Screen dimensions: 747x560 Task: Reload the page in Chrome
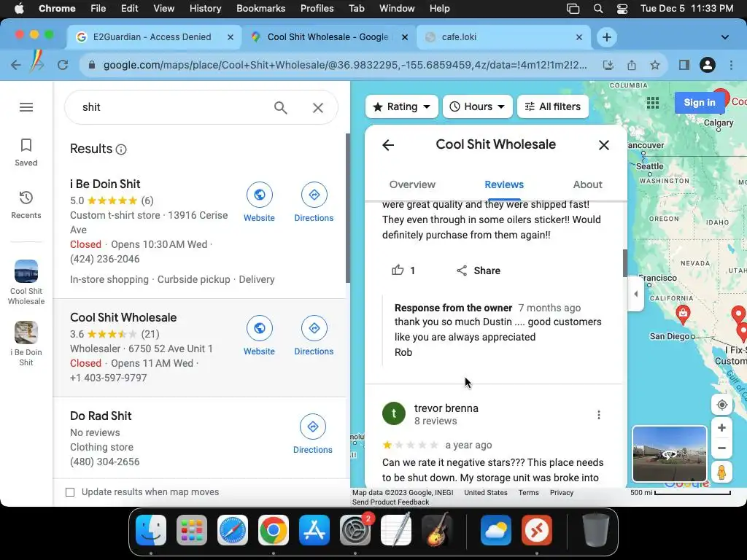63,65
